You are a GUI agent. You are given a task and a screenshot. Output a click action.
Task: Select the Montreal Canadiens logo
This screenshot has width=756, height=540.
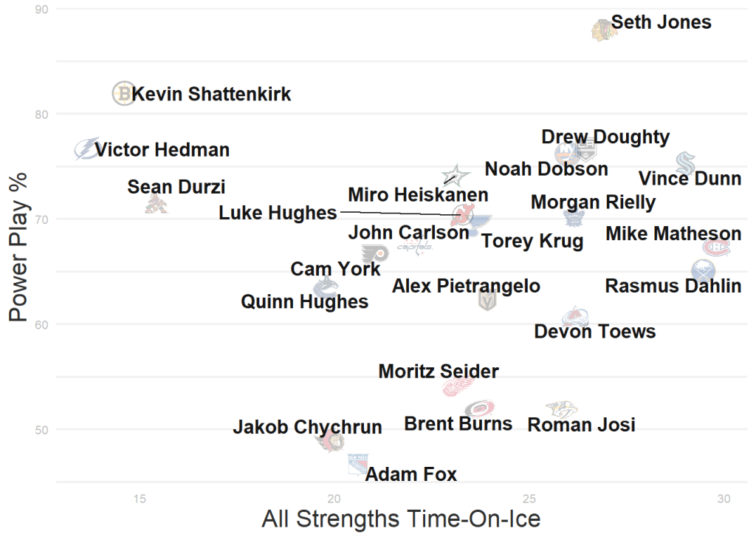pos(715,247)
